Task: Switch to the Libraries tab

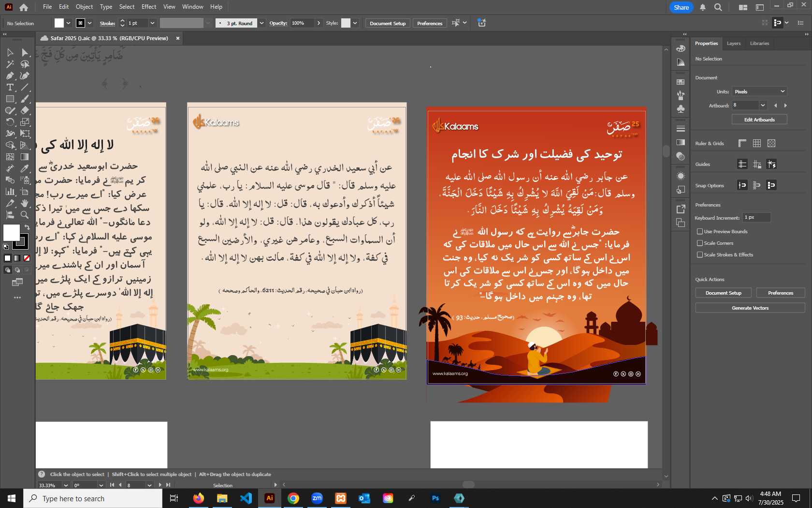Action: (759, 44)
